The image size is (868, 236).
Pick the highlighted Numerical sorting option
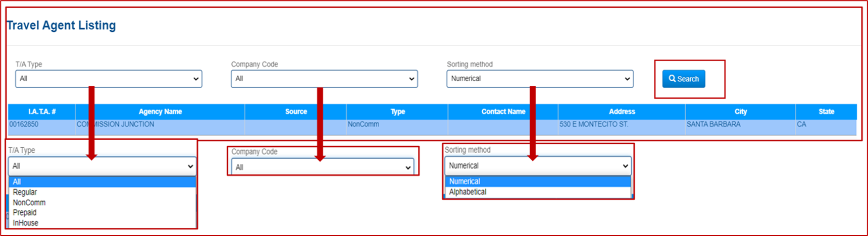pos(465,182)
